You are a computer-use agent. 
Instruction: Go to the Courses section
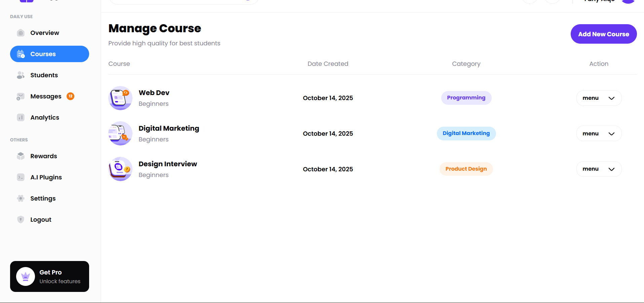click(x=49, y=54)
